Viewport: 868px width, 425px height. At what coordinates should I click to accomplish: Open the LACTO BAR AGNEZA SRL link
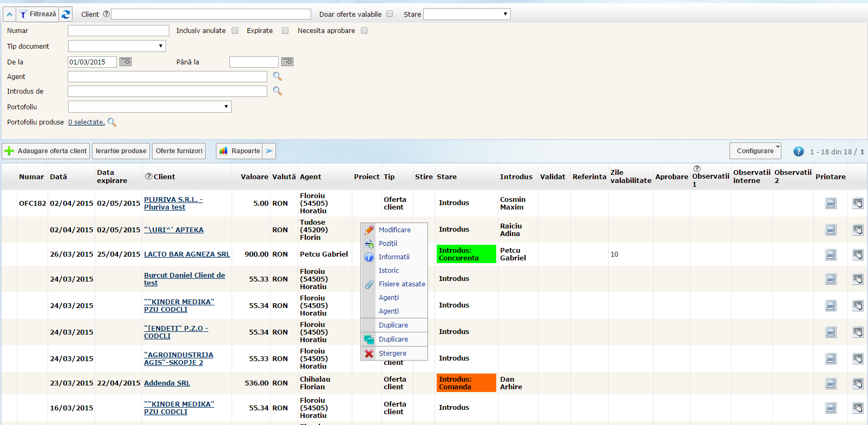(x=187, y=254)
